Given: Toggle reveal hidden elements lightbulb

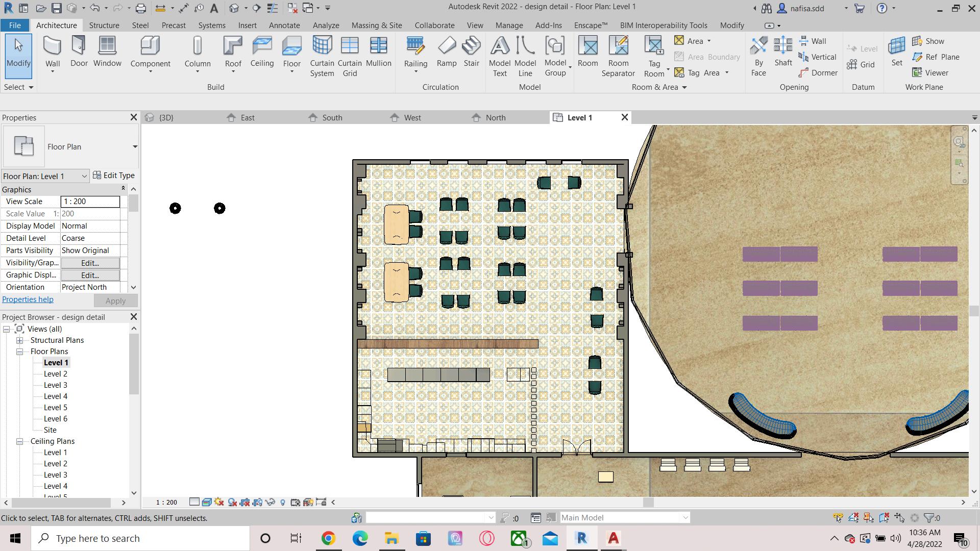Looking at the screenshot, I should tap(283, 502).
